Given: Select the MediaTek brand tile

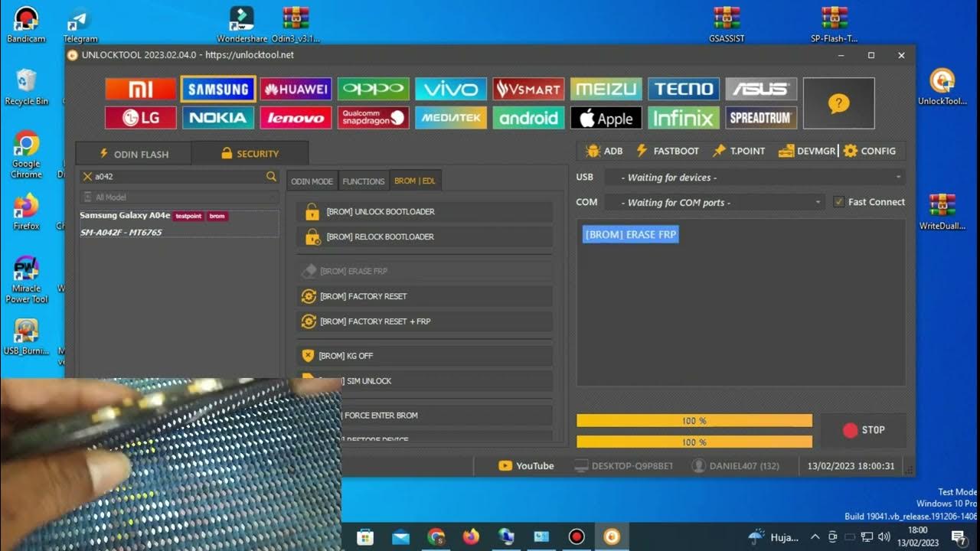Looking at the screenshot, I should coord(451,118).
